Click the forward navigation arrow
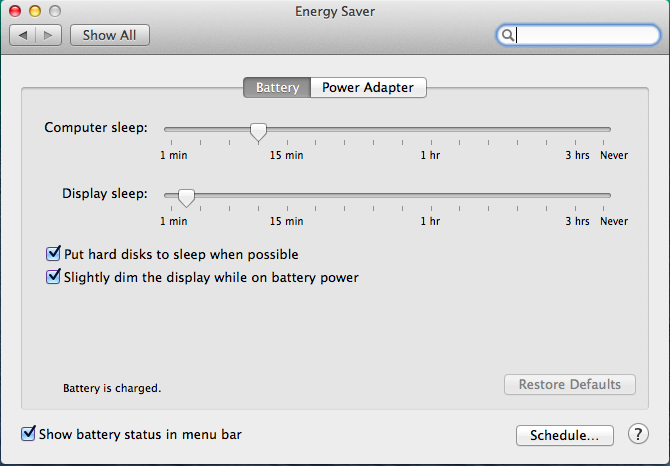 50,35
